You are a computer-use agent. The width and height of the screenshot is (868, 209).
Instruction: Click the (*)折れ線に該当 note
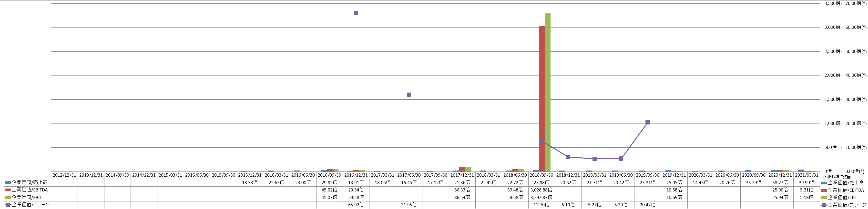(x=837, y=177)
